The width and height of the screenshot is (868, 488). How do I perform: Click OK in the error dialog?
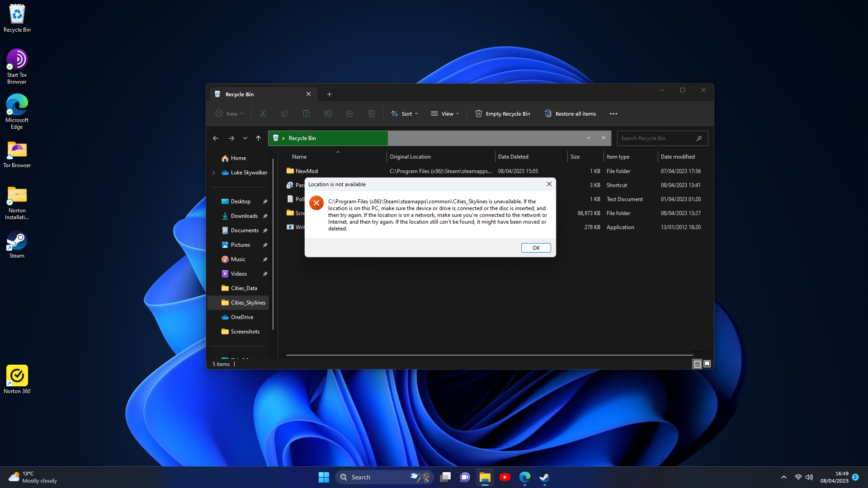point(536,248)
